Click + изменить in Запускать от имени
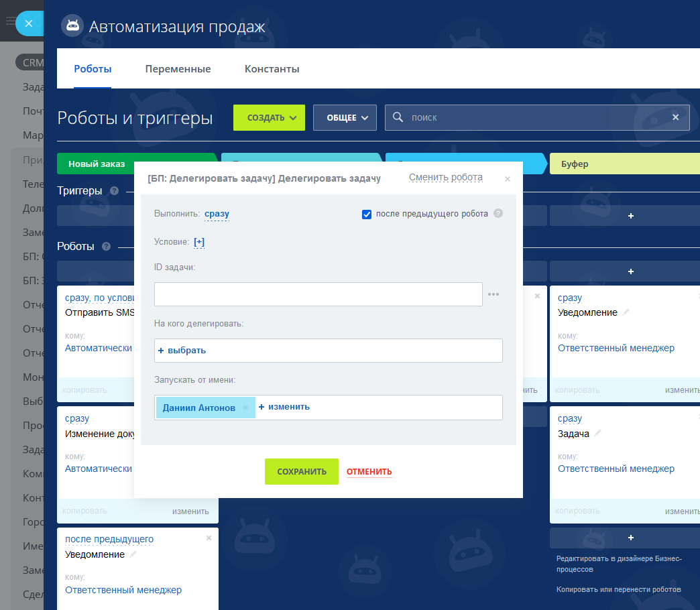Viewport: 700px width, 610px height. [284, 407]
